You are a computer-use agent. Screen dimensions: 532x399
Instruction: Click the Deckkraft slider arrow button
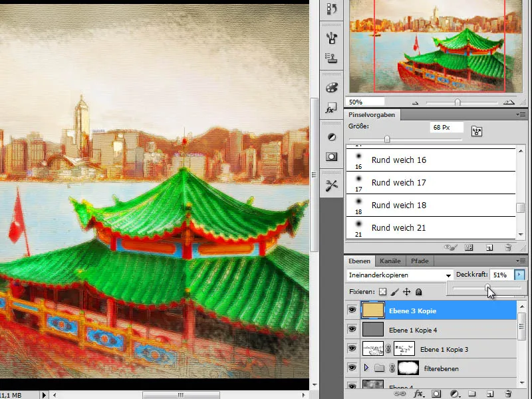(x=519, y=275)
